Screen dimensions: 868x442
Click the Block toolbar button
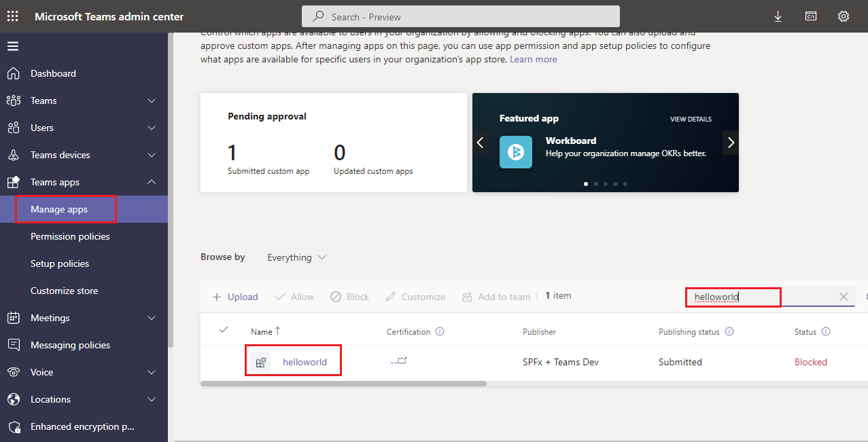349,297
